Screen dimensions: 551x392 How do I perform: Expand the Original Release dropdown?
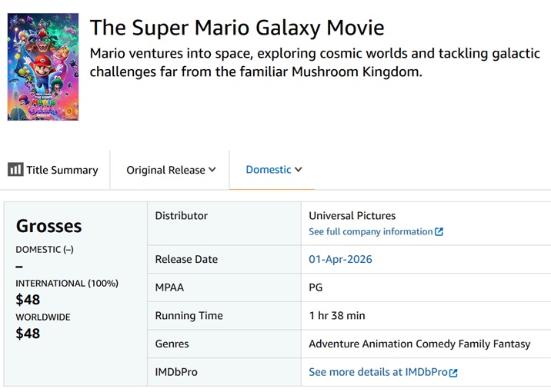(171, 170)
